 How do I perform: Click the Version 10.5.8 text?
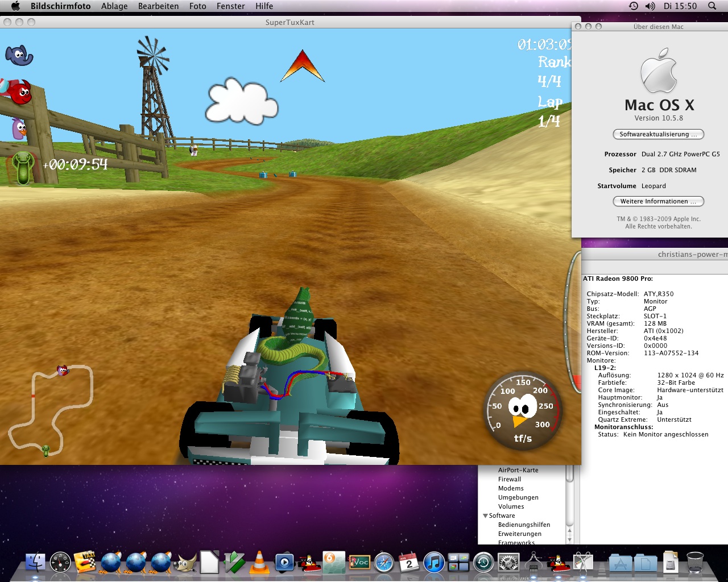pos(659,118)
